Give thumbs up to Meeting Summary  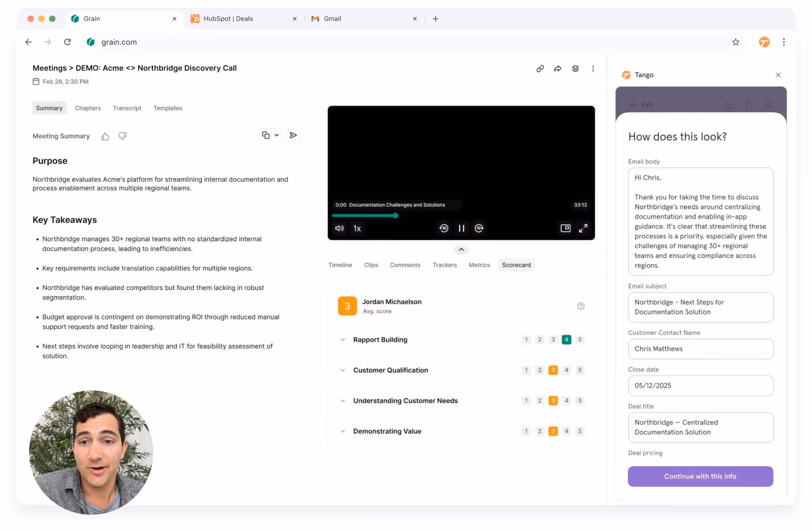[x=105, y=136]
